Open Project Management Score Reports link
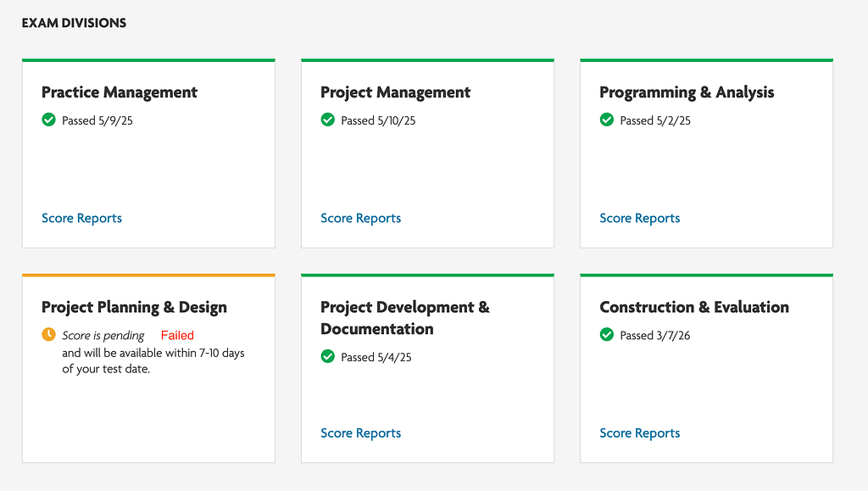 coord(360,218)
